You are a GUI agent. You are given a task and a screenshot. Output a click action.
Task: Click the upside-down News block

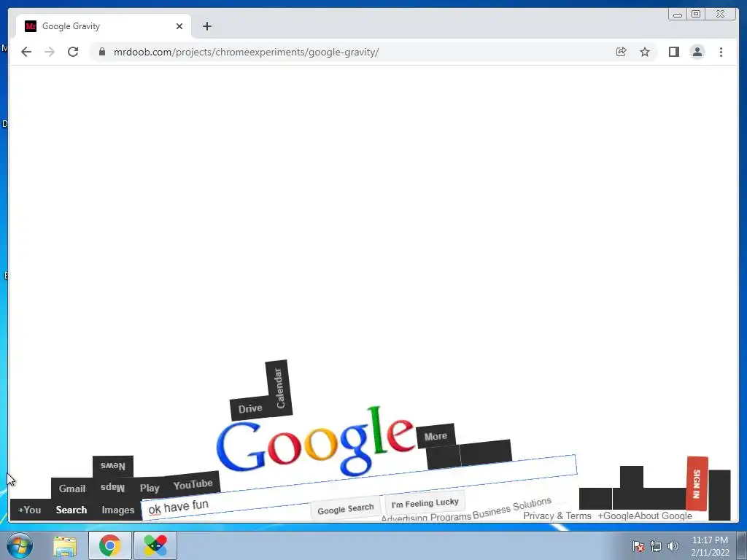point(113,466)
